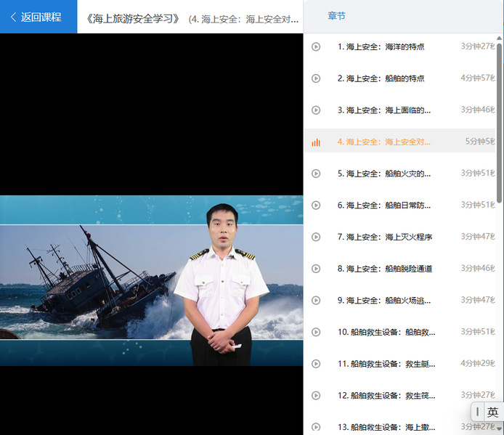Click play icon beside chapter 5 船舶火灾的
This screenshot has width=504, height=435.
pos(316,174)
